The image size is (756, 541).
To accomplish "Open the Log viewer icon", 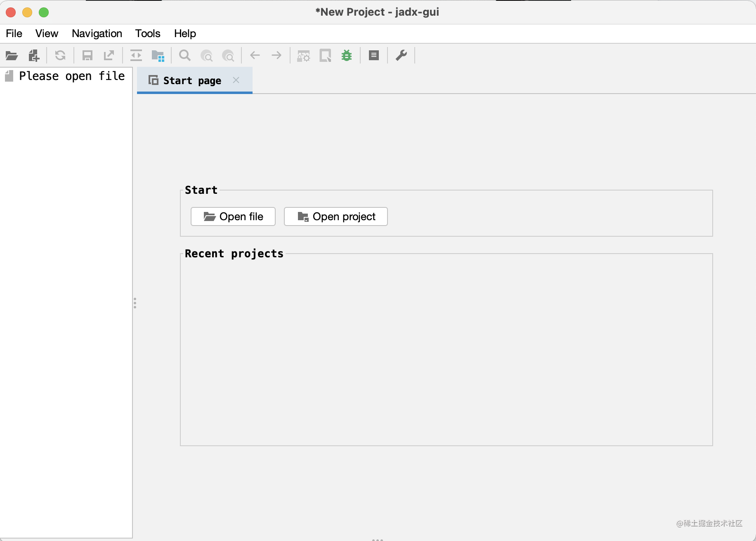I will (374, 55).
